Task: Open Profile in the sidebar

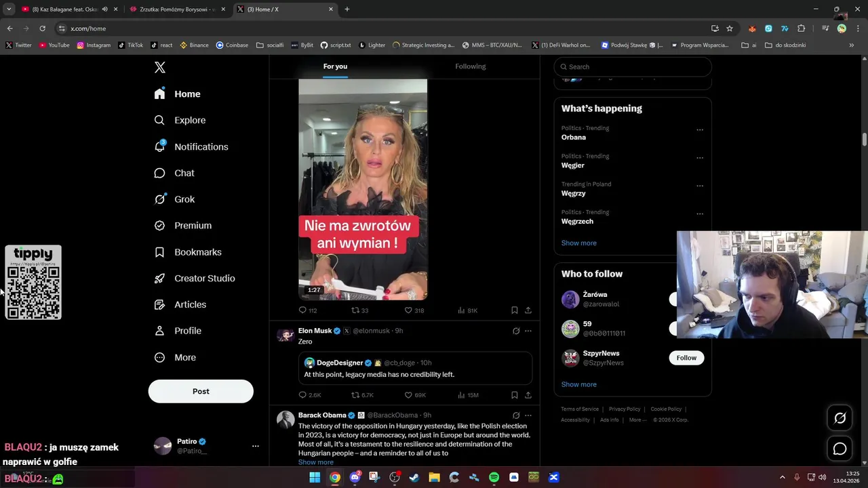Action: 178,331
